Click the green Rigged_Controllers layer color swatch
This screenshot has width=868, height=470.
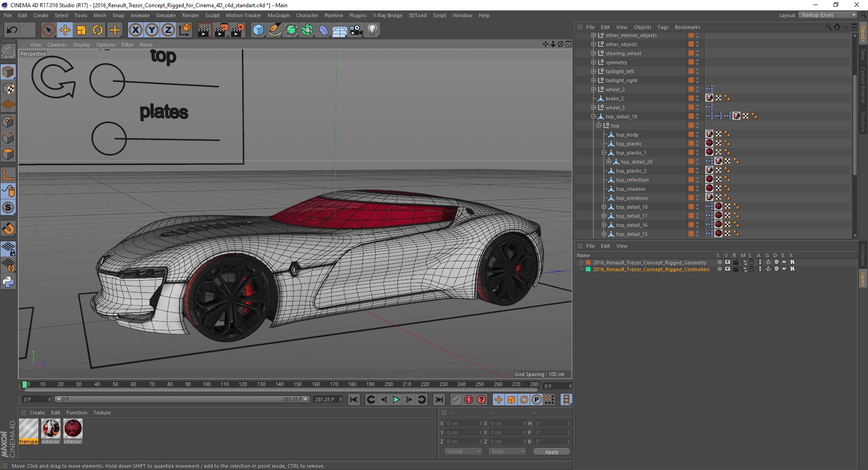(x=588, y=269)
